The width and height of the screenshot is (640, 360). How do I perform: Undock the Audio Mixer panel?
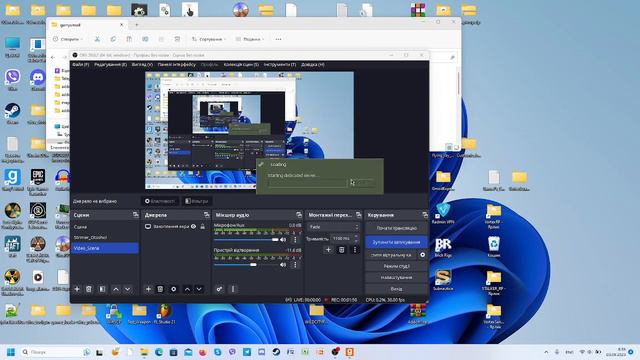pos(299,215)
